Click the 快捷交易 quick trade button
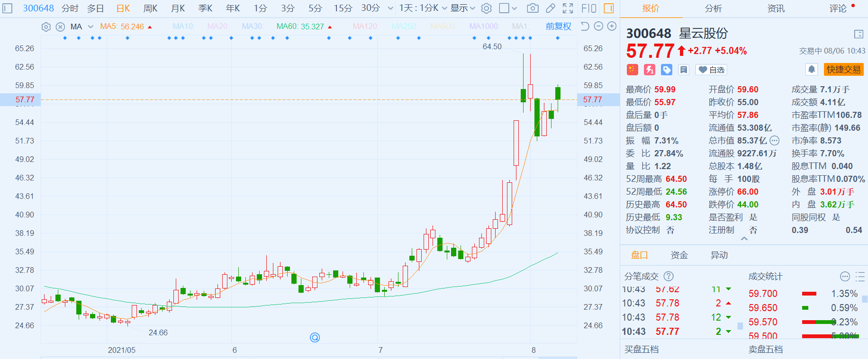The image size is (868, 359). (x=843, y=70)
